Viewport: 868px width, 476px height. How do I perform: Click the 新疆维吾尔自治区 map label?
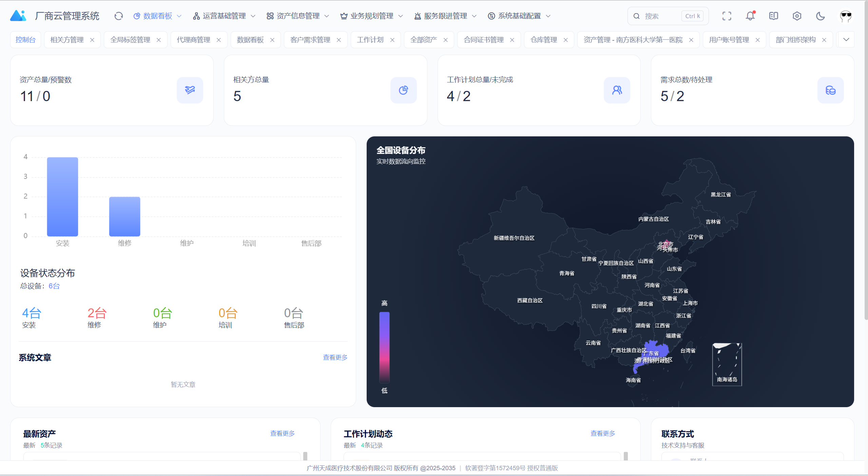click(x=514, y=238)
